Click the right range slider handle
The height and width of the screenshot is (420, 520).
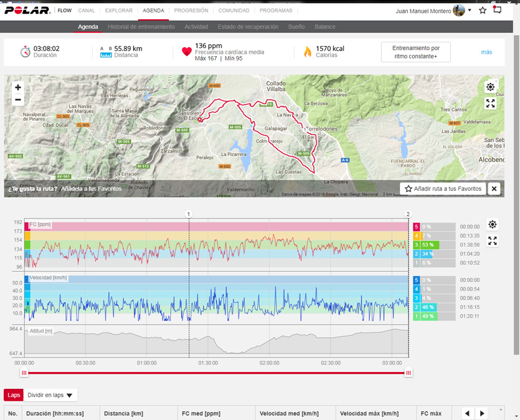pyautogui.click(x=409, y=373)
